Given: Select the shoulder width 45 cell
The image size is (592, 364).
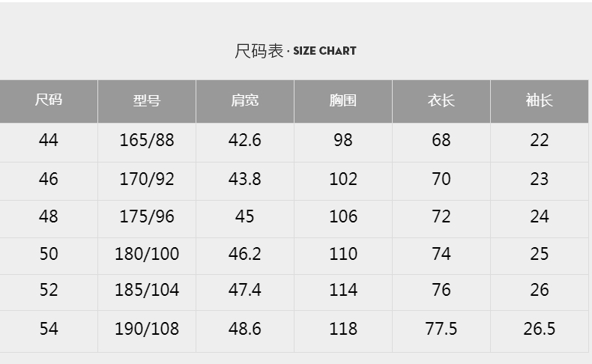Looking at the screenshot, I should tap(245, 219).
